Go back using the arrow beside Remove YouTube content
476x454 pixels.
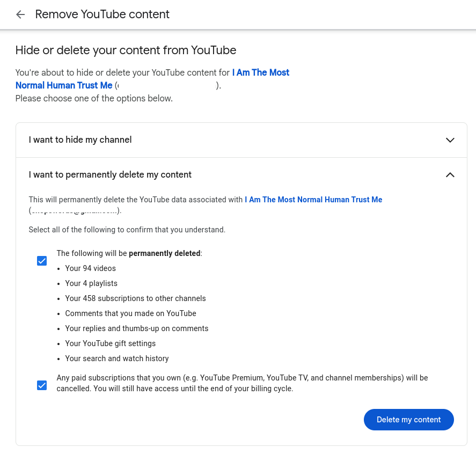(x=20, y=14)
